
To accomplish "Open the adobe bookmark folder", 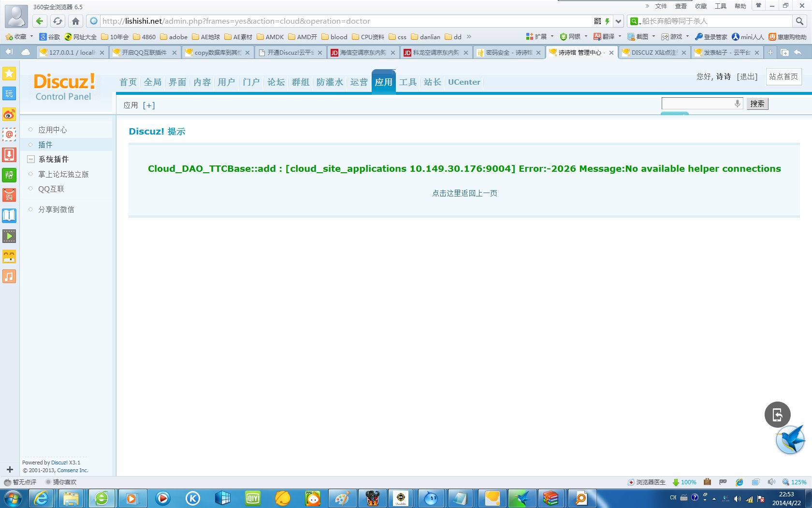I will (174, 37).
